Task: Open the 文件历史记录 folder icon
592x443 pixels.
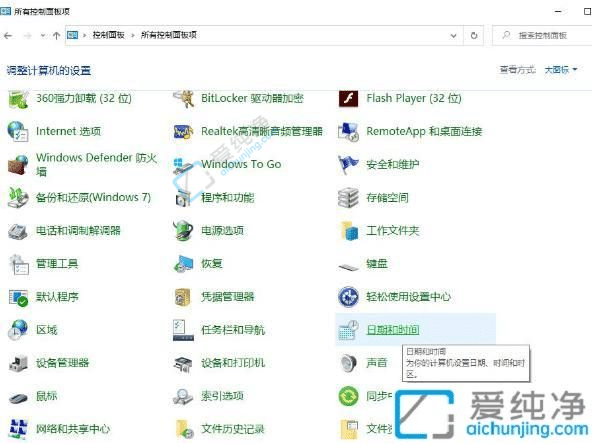Action: point(184,429)
